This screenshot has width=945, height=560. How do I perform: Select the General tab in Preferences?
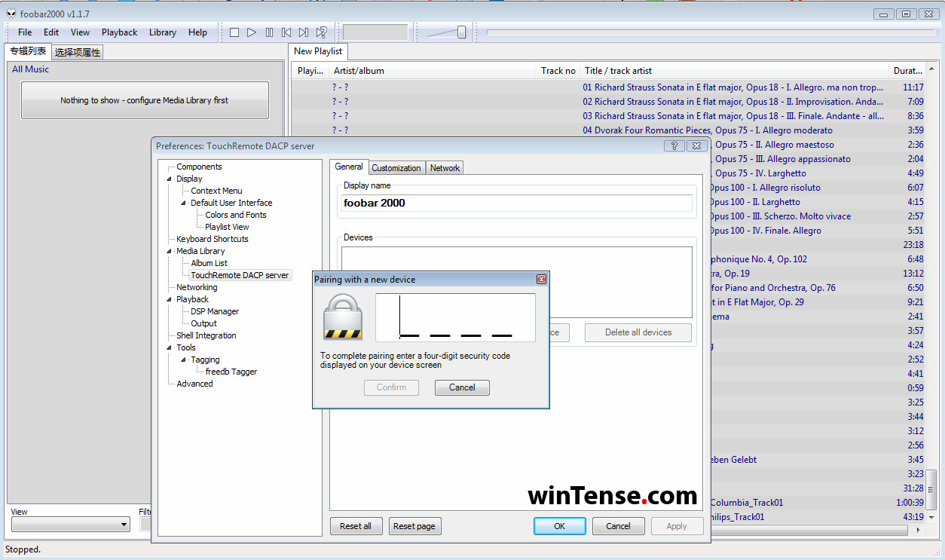[349, 167]
